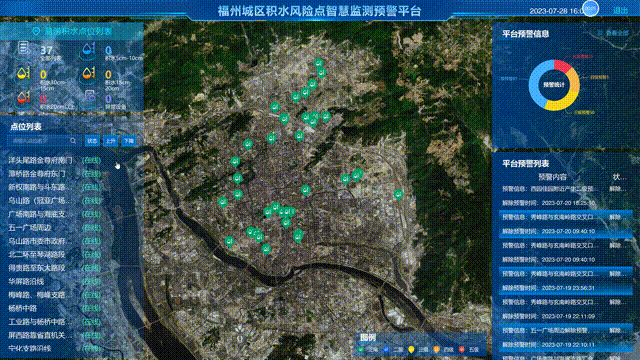Click the abnormal device icon
Image resolution: width=640 pixels, height=360 pixels.
point(89,98)
